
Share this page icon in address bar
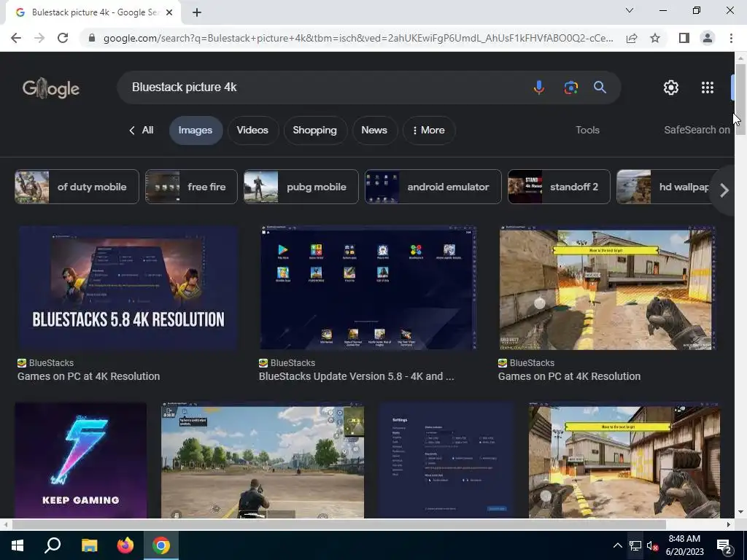[x=632, y=38]
